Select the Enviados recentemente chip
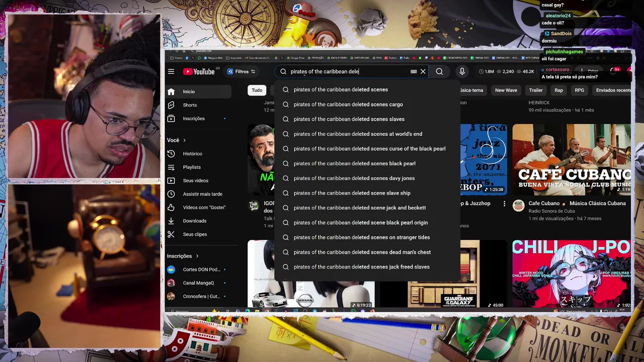This screenshot has width=644, height=362. (x=613, y=90)
